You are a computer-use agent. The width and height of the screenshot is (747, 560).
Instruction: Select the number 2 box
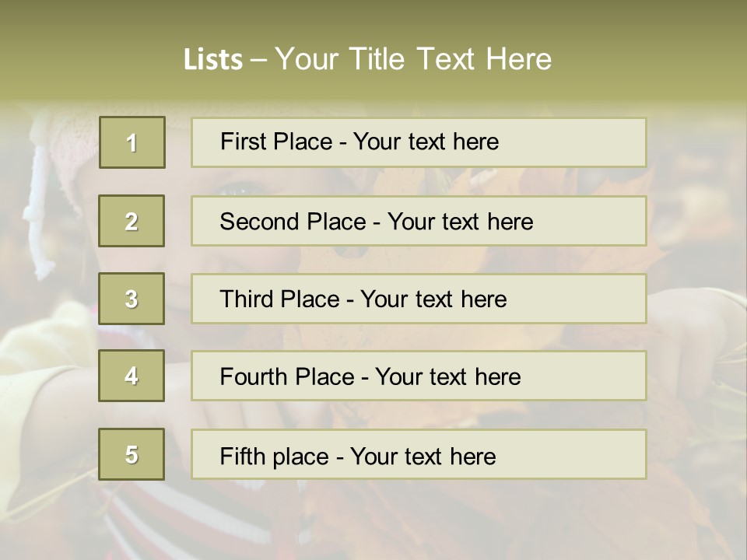pos(132,221)
